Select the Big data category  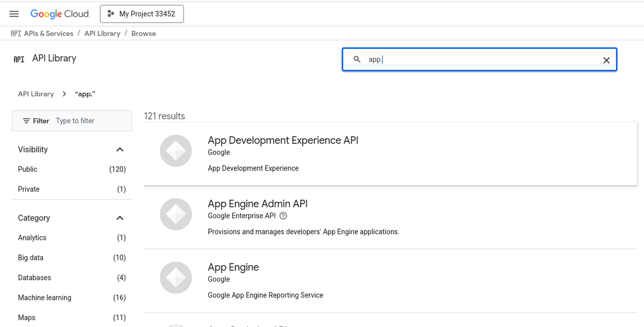(x=31, y=258)
